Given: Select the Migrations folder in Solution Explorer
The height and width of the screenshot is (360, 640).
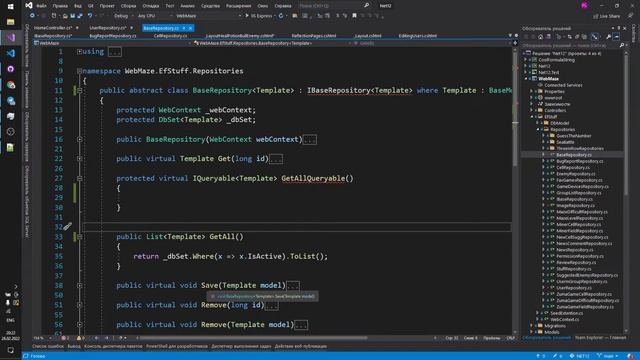Looking at the screenshot, I should pos(555,326).
